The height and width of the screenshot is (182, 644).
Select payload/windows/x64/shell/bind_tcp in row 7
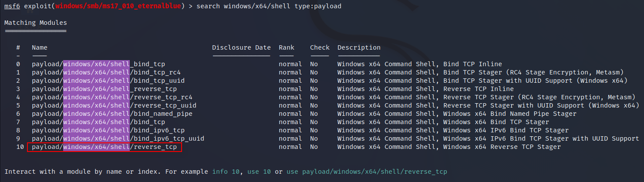pyautogui.click(x=98, y=122)
